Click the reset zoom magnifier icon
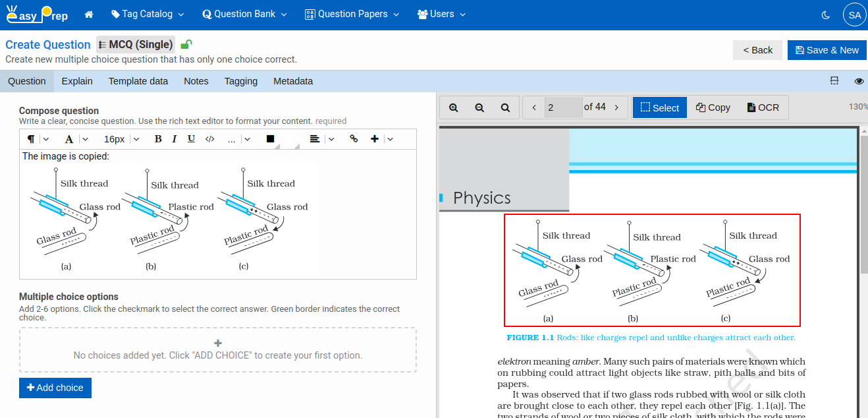Image resolution: width=868 pixels, height=418 pixels. [505, 107]
